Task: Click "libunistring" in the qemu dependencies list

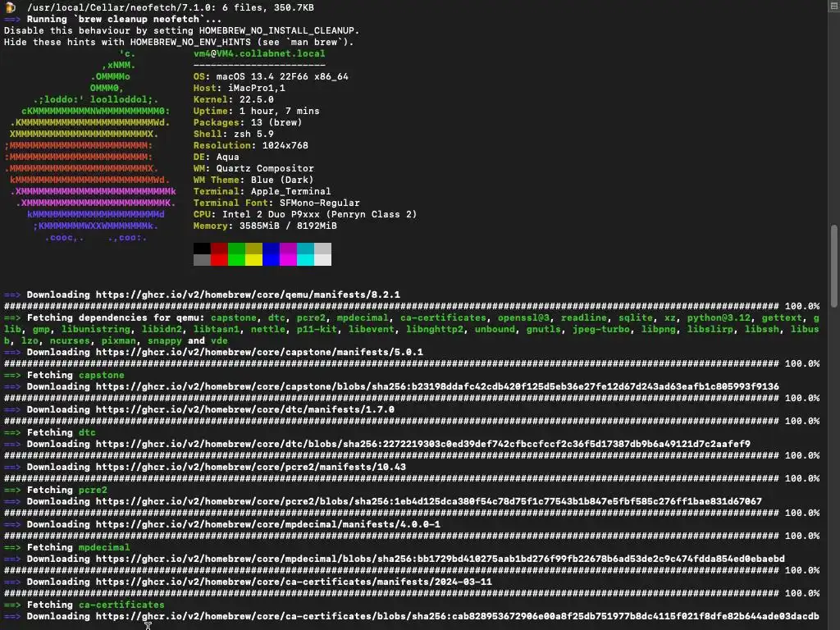Action: (96, 329)
